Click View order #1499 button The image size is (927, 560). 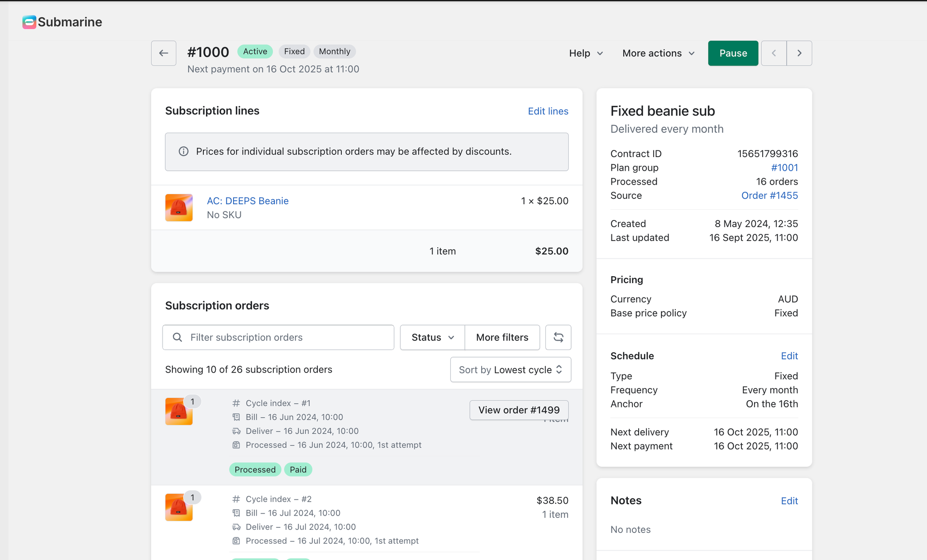click(x=519, y=410)
